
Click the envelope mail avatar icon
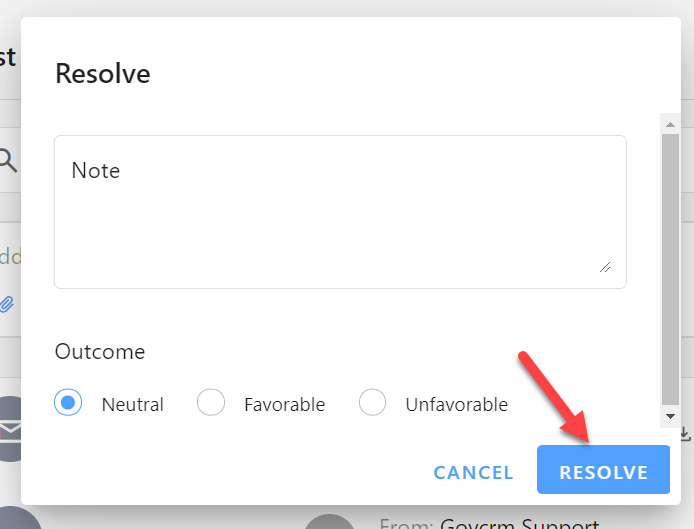(x=10, y=429)
